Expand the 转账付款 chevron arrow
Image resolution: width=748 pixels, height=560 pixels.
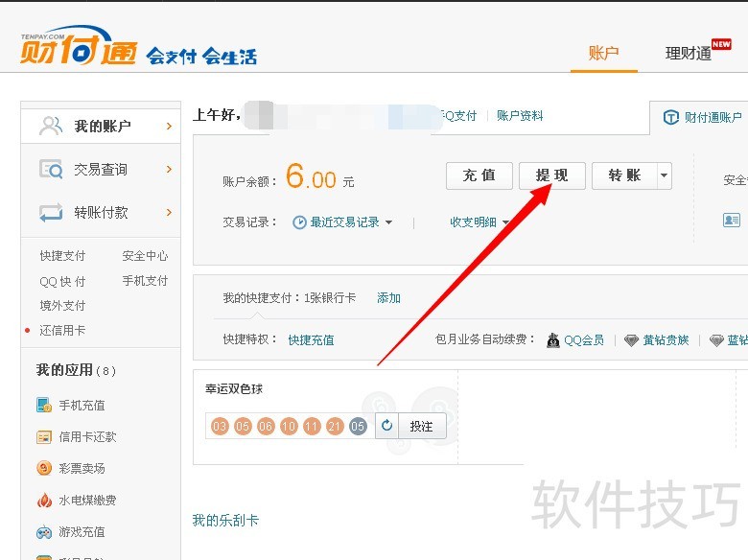[169, 212]
